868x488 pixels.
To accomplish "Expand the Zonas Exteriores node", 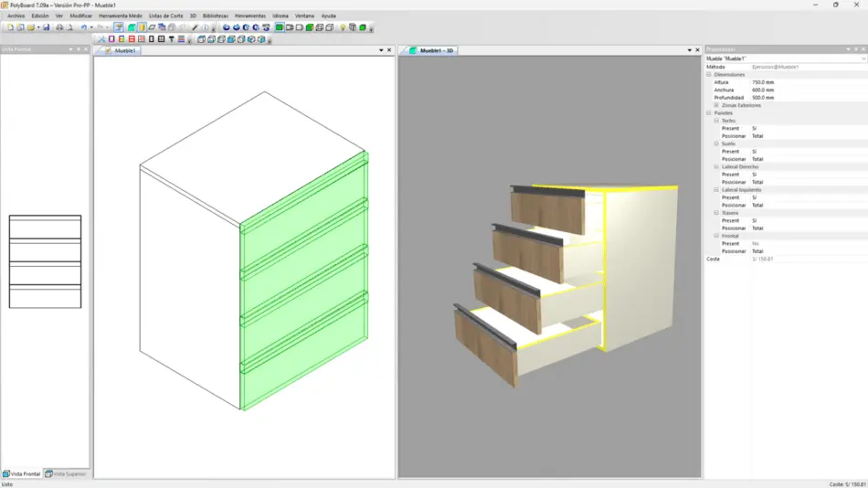I will click(x=716, y=105).
